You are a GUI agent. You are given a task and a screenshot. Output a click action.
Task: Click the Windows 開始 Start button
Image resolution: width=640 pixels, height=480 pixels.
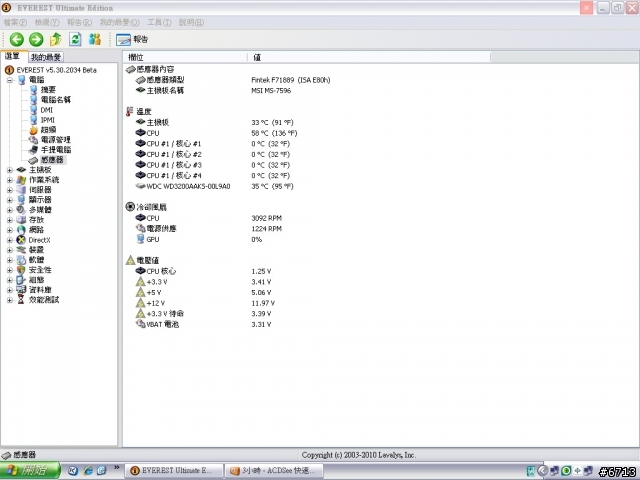(x=30, y=471)
